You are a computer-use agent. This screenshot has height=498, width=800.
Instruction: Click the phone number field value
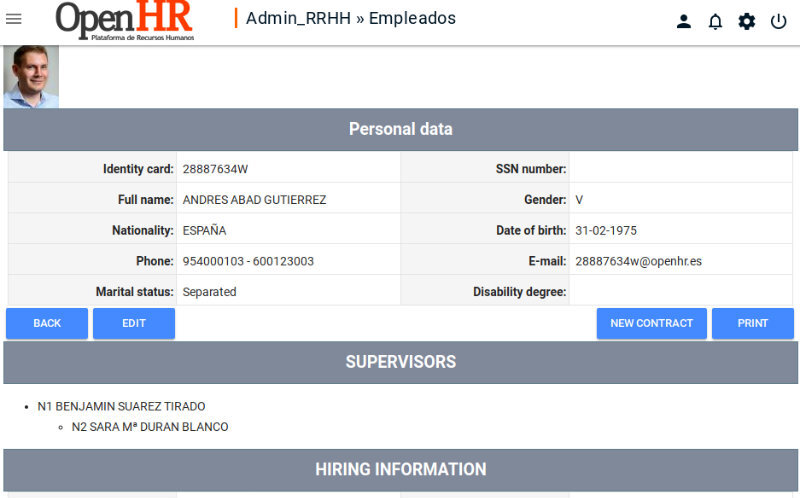[248, 261]
